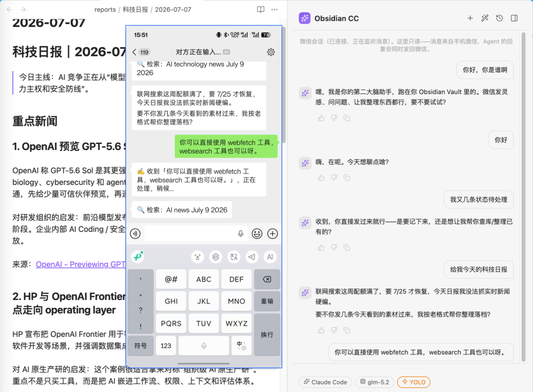Viewport: 533px width, 392px height.
Task: Switch to voice input in WeChat chat bar
Action: pyautogui.click(x=135, y=234)
